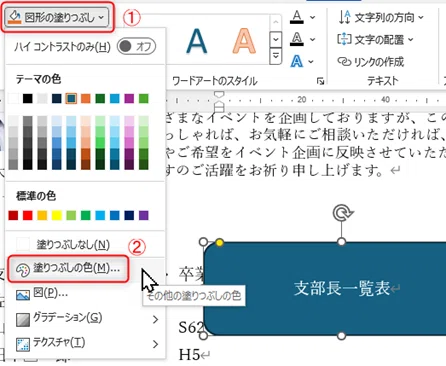Choose 塗りつぶしなし(N) no fill option
The width and height of the screenshot is (446, 366).
(x=85, y=244)
